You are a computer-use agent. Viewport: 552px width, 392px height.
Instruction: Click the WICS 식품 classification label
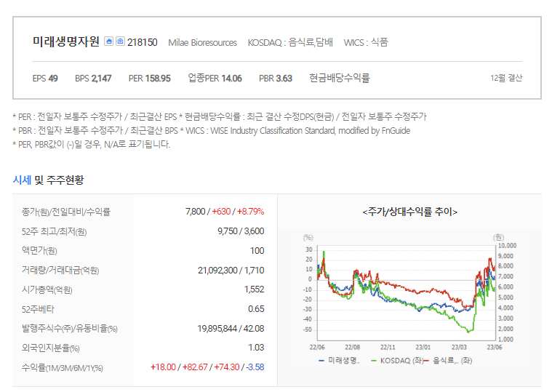point(366,43)
